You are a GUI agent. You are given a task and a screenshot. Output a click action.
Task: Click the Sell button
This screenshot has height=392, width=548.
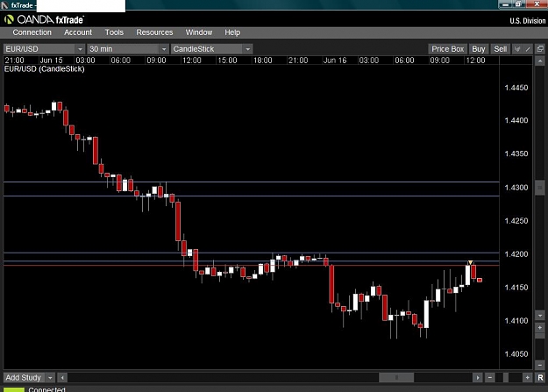500,49
